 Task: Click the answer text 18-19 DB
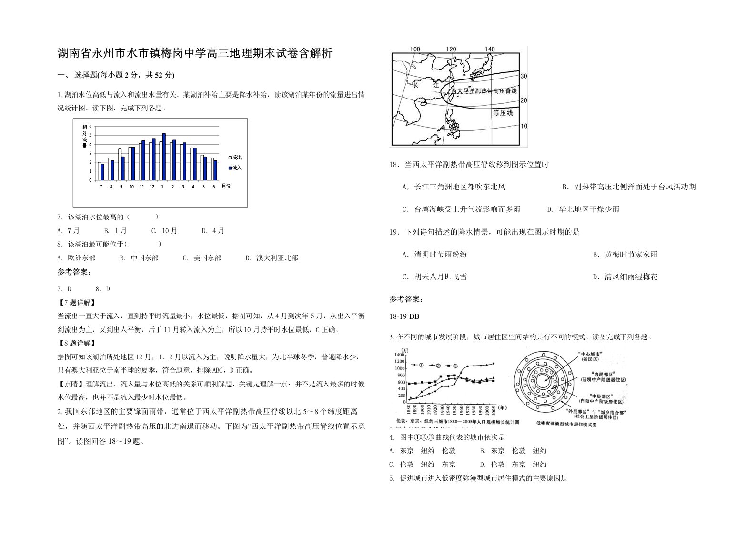click(x=404, y=316)
